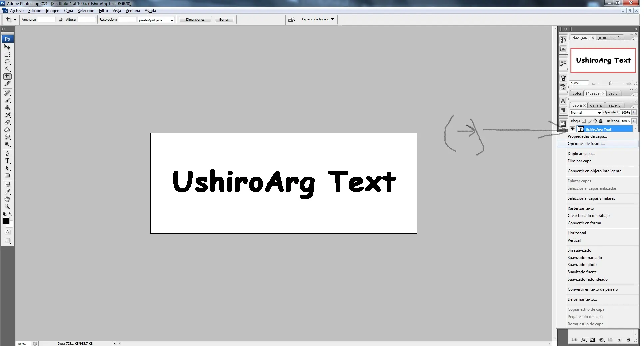This screenshot has width=644, height=346.
Task: Open the status bar info arrow
Action: point(114,343)
